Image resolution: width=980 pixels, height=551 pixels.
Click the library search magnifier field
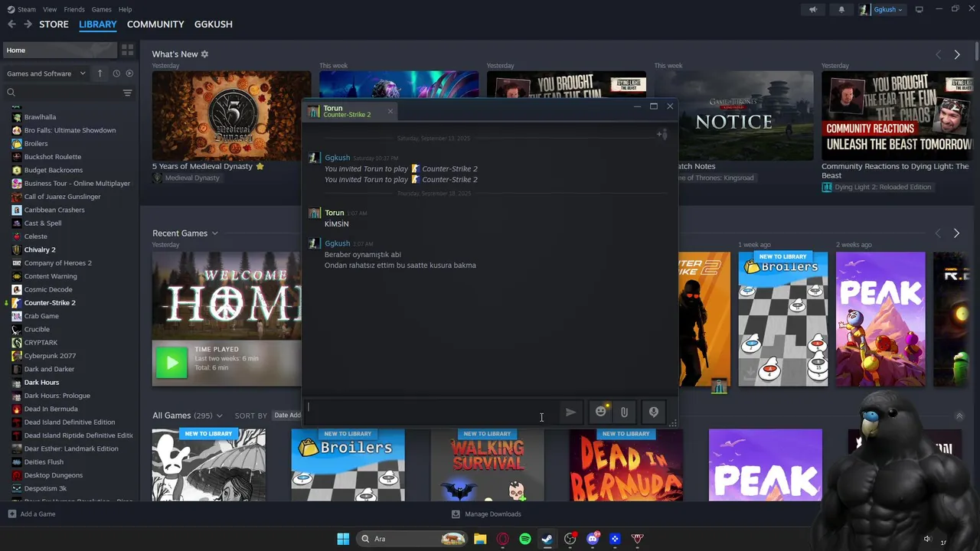(x=61, y=93)
